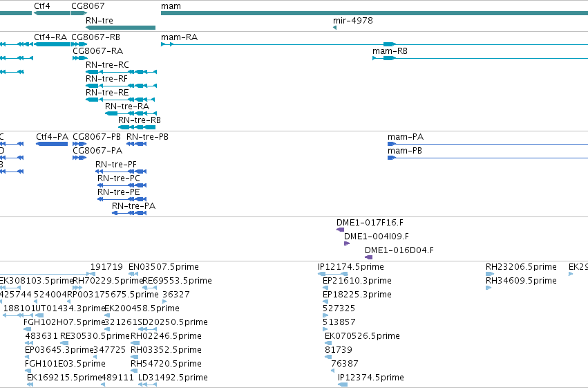Select EST 81739
The height and width of the screenshot is (388, 588).
pos(328,357)
